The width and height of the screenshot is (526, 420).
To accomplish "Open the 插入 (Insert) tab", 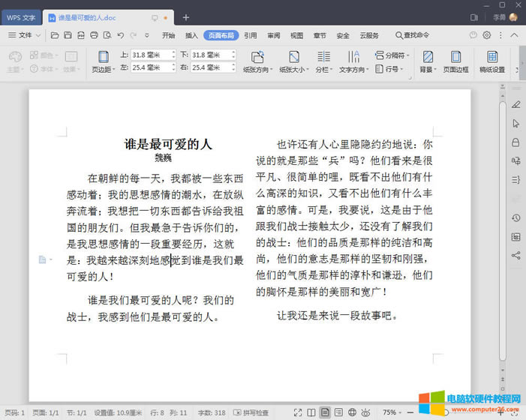I will (x=191, y=35).
